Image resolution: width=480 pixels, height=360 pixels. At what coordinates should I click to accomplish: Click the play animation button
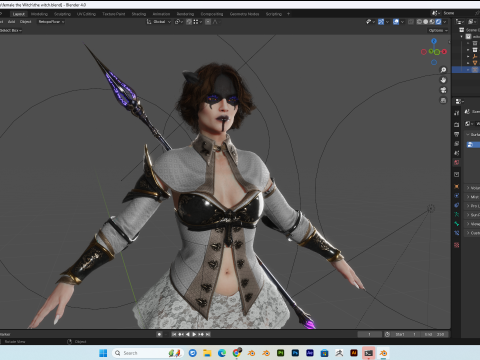point(194,334)
